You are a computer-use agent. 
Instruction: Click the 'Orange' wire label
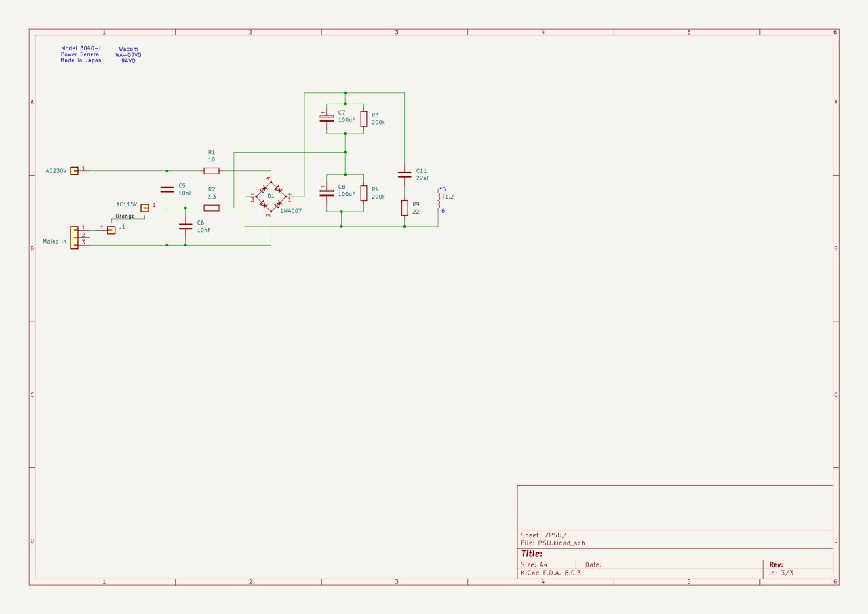point(125,216)
